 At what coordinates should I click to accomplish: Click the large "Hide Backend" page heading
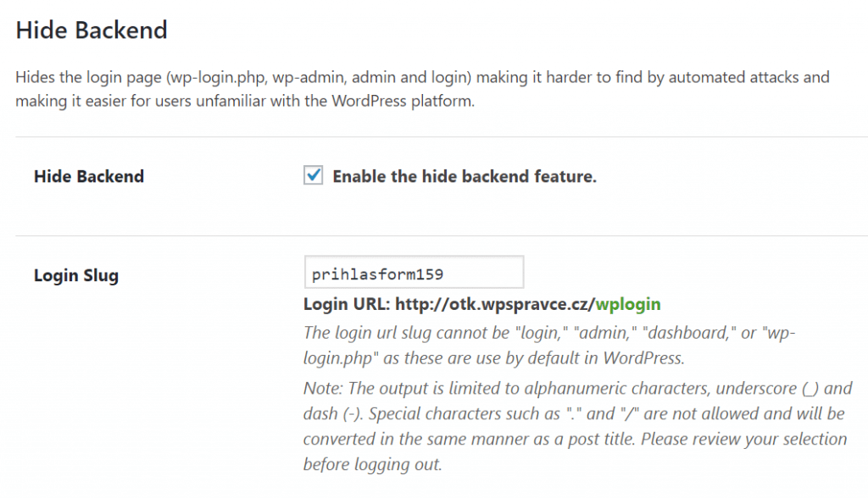click(92, 30)
